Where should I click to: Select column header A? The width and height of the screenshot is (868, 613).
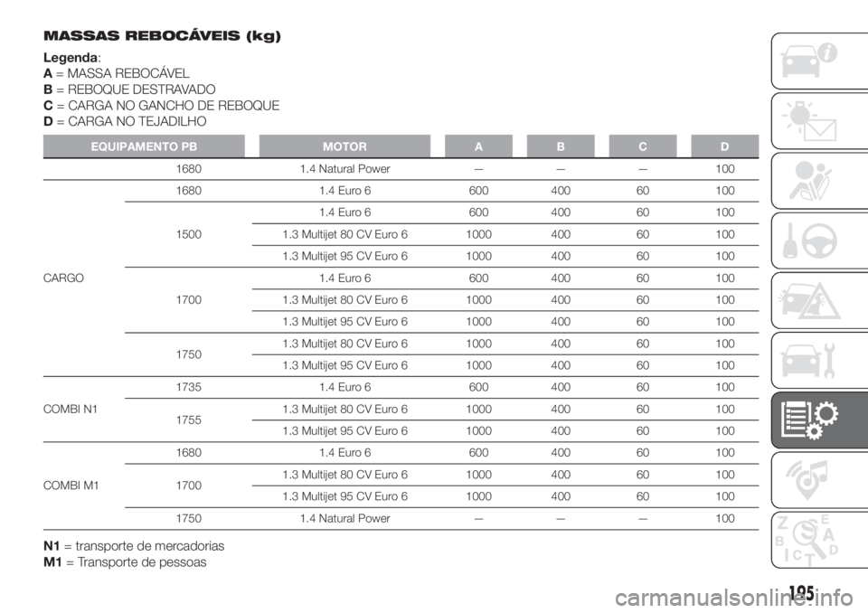(478, 146)
